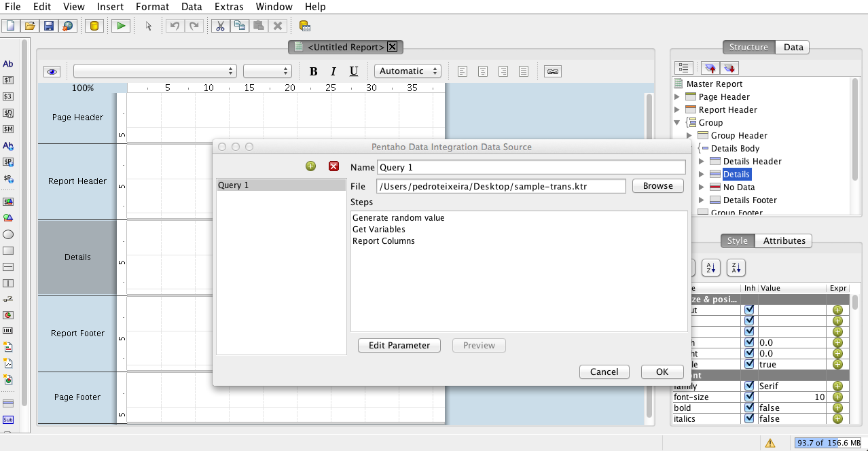
Task: Click the database table icon in toolbar
Action: coord(305,26)
